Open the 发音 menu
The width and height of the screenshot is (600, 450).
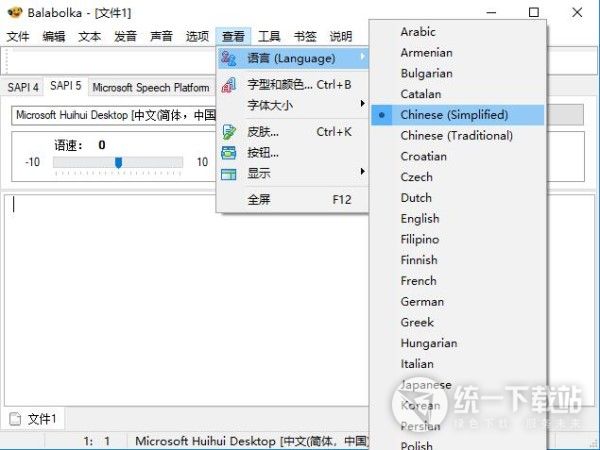(x=126, y=36)
